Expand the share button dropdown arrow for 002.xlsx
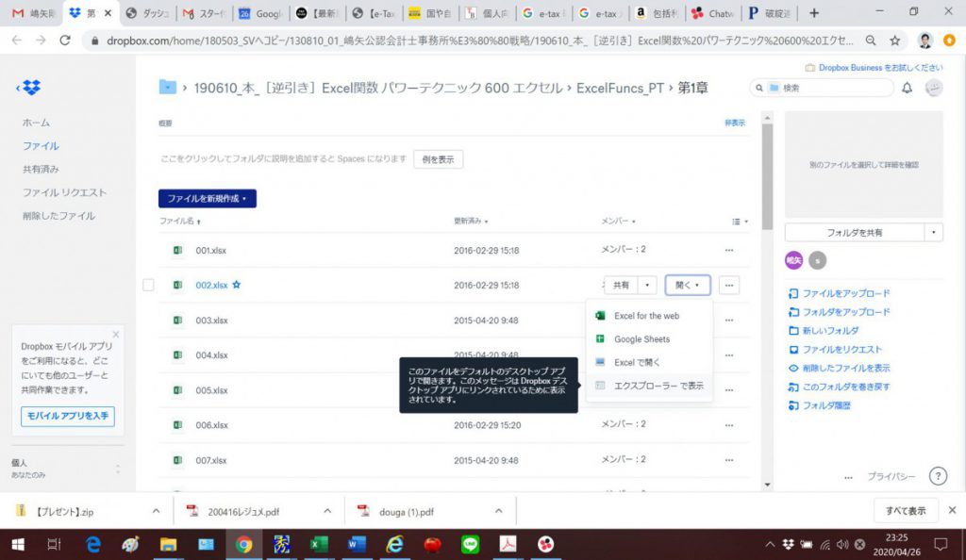The image size is (966, 560). [x=647, y=285]
